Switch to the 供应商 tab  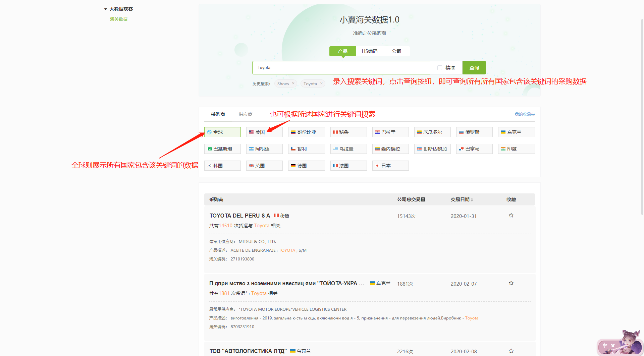246,114
